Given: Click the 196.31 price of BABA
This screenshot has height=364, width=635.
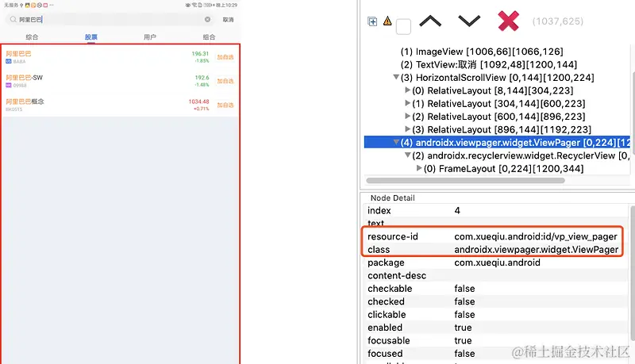Looking at the screenshot, I should (201, 53).
